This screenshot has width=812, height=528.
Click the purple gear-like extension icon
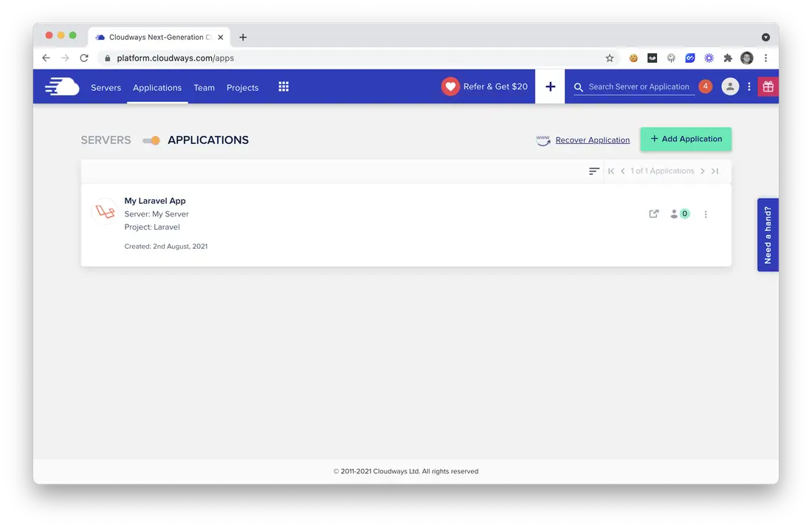(x=709, y=58)
